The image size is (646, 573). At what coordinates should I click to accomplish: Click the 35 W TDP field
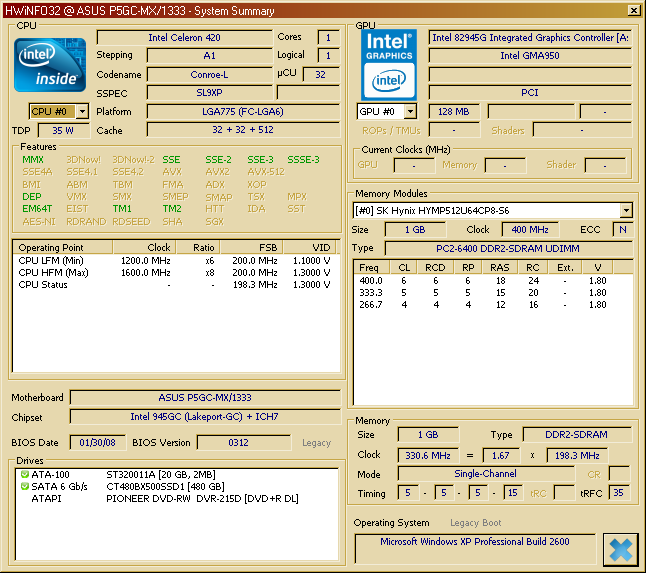point(63,131)
